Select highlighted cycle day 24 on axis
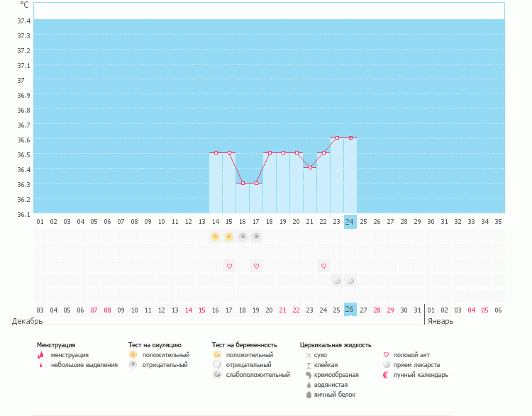The height and width of the screenshot is (416, 532). coord(350,221)
